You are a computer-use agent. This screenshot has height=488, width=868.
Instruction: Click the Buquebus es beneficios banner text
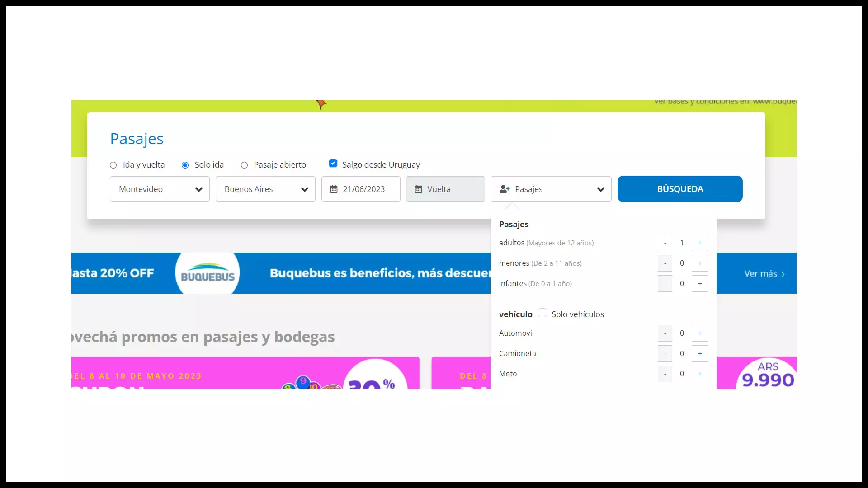click(380, 273)
